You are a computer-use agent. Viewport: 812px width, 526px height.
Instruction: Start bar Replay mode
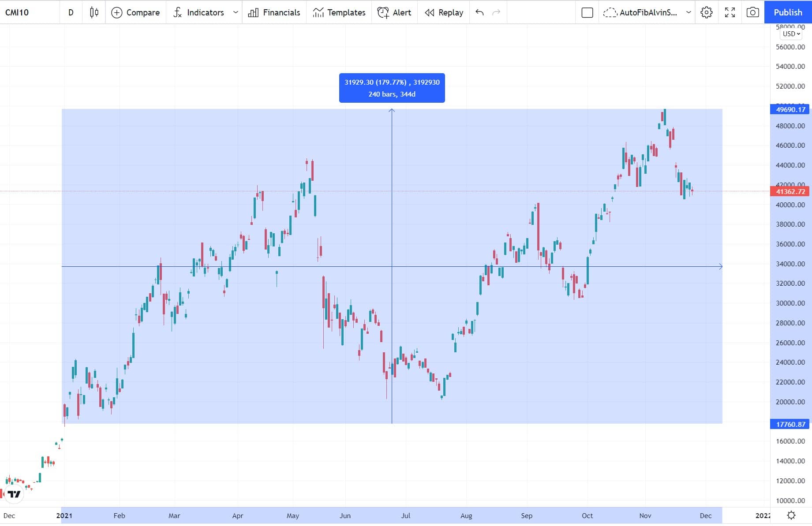tap(444, 12)
